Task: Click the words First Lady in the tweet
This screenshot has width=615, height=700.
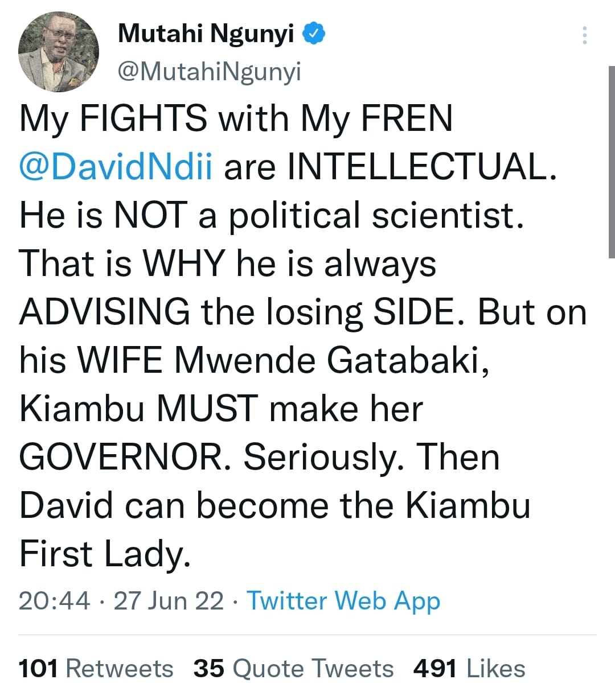Action: click(104, 554)
